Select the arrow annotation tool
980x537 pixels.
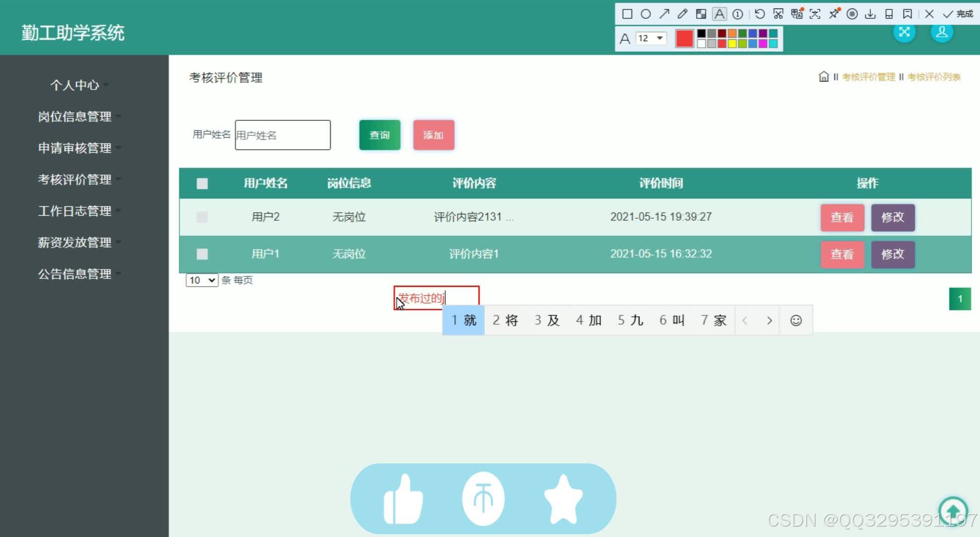[664, 14]
